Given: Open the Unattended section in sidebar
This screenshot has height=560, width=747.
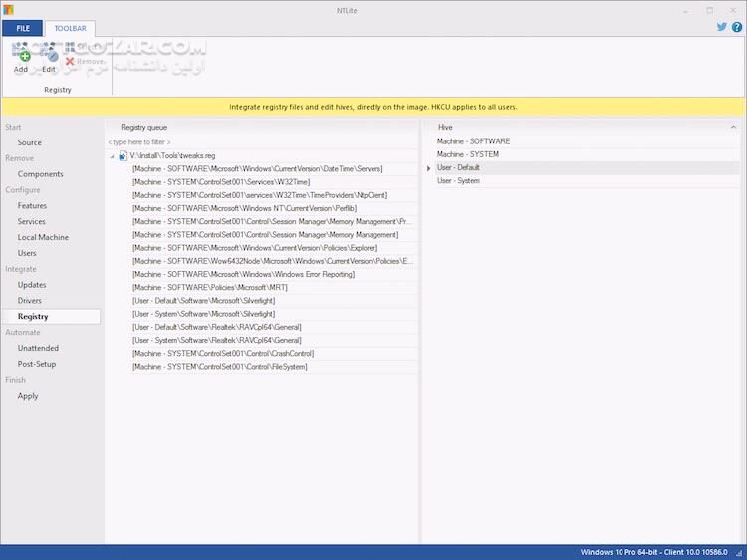Looking at the screenshot, I should 38,348.
